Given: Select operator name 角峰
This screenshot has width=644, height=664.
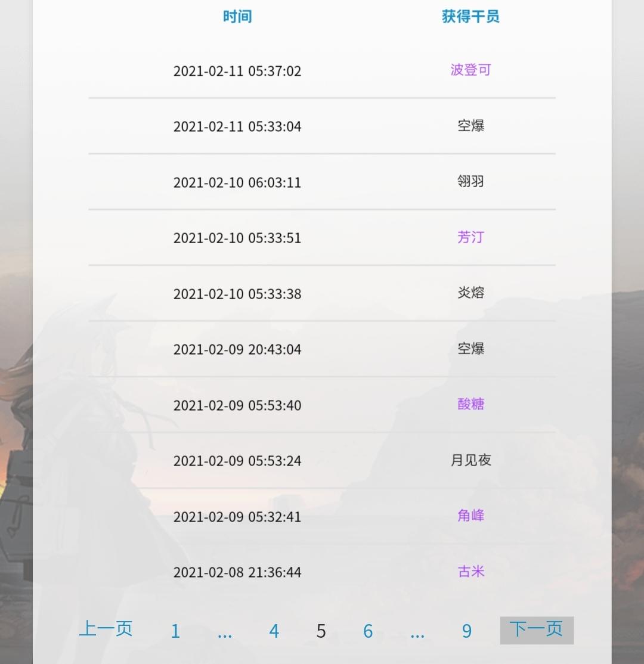Looking at the screenshot, I should click(470, 516).
